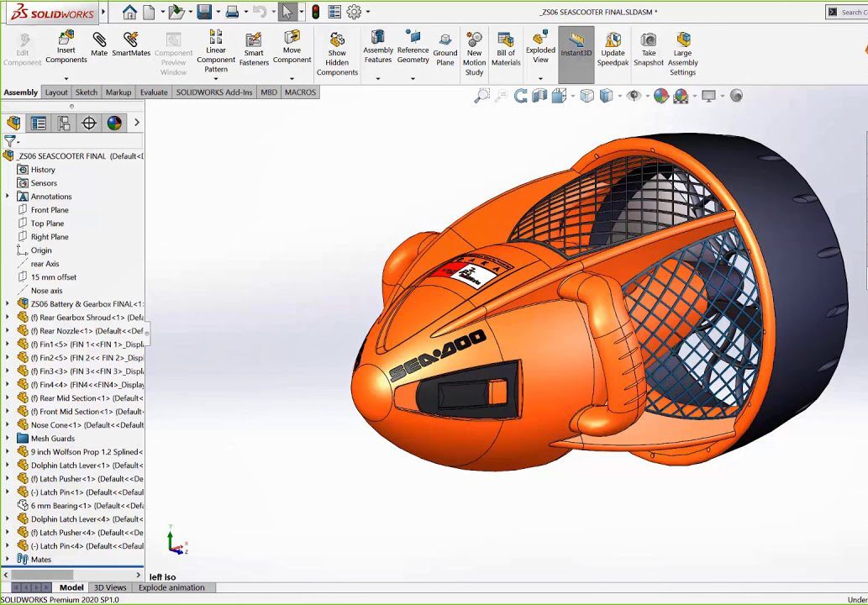
Task: Open Bill of Materials tool
Action: pos(506,49)
